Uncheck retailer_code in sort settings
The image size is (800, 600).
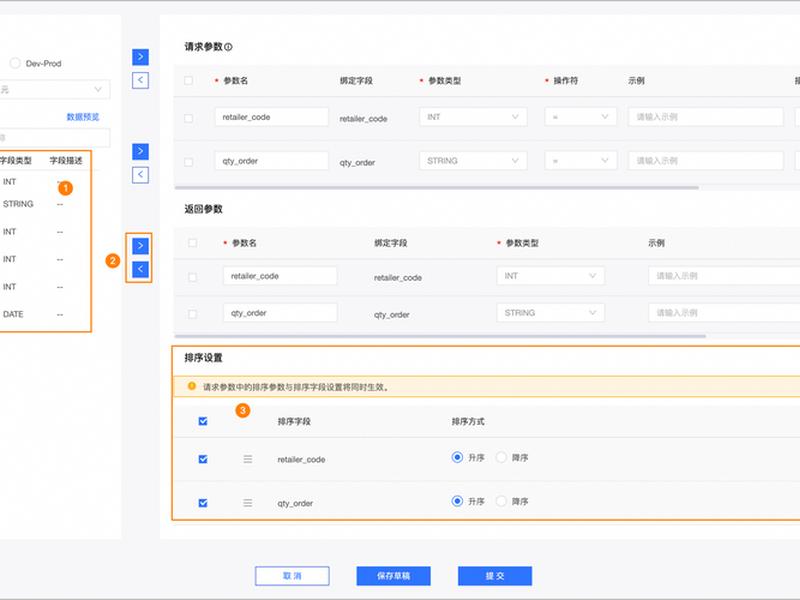203,459
